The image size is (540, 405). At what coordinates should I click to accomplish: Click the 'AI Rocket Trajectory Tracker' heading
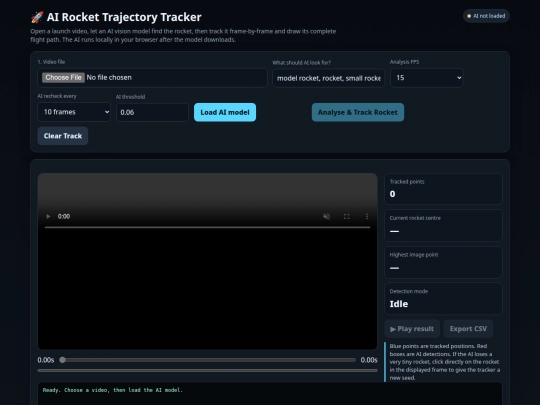(124, 17)
